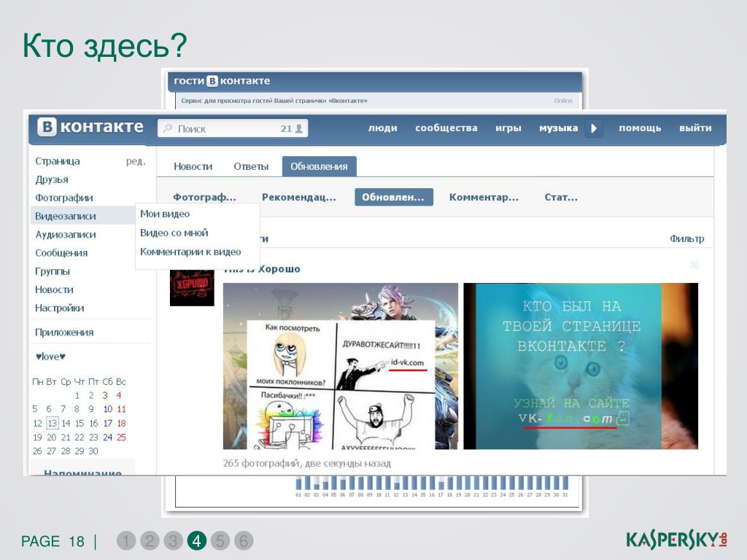The image size is (747, 560).
Task: Go to slide section 6
Action: 244,541
